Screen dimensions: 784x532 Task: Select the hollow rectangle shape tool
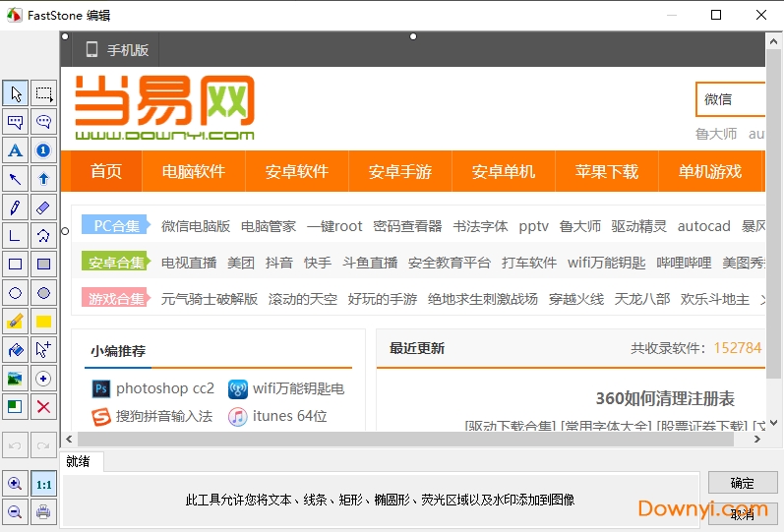[16, 265]
